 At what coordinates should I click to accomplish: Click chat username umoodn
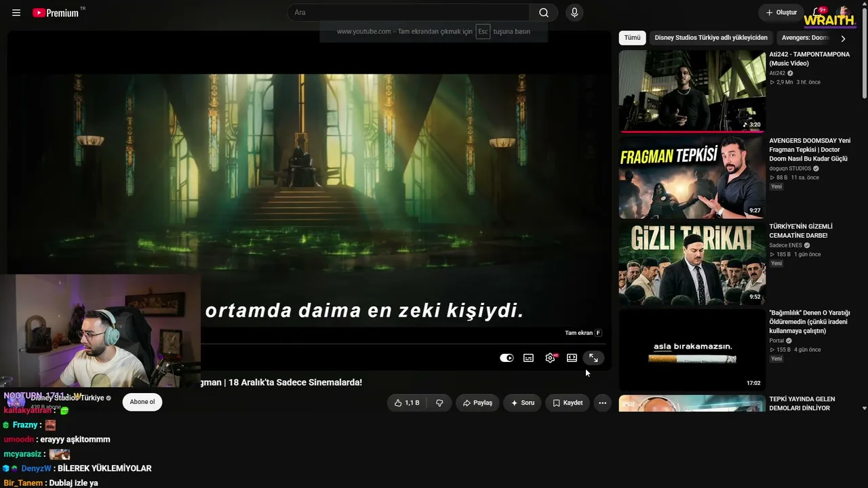point(19,439)
